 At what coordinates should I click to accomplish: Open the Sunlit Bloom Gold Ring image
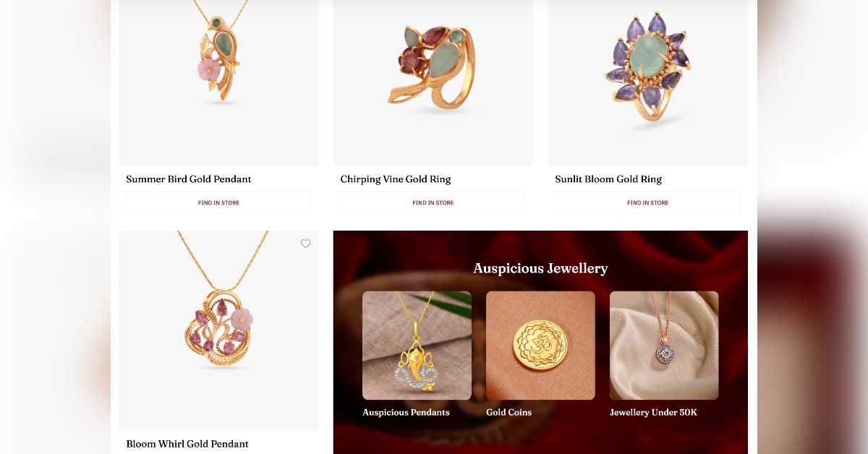click(647, 82)
